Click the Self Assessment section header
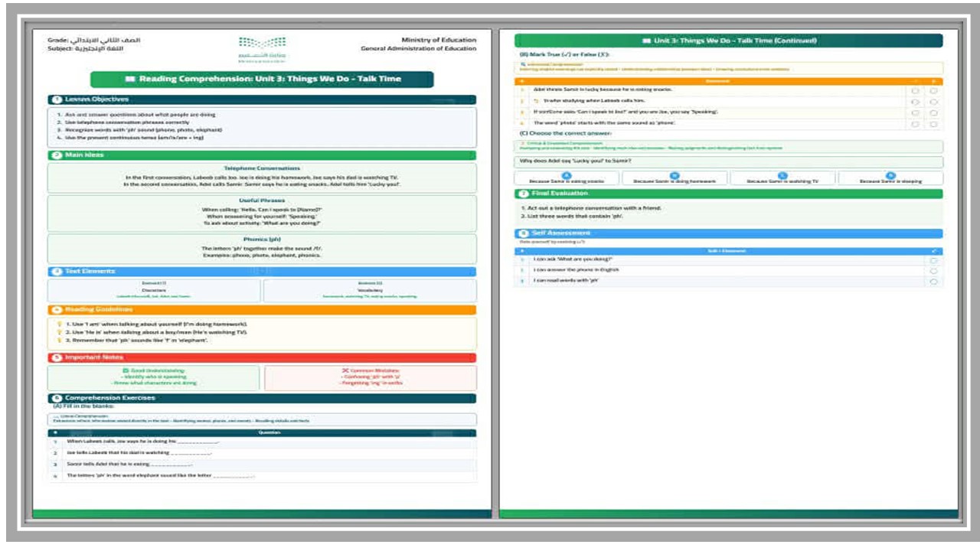Image resolution: width=980 pixels, height=551 pixels. pos(729,233)
